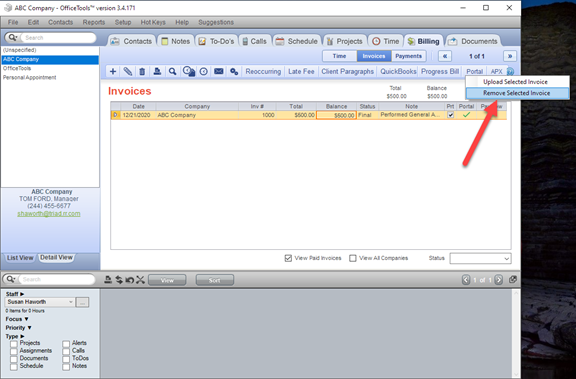Open the Reports menu
576x379 pixels.
click(x=94, y=22)
